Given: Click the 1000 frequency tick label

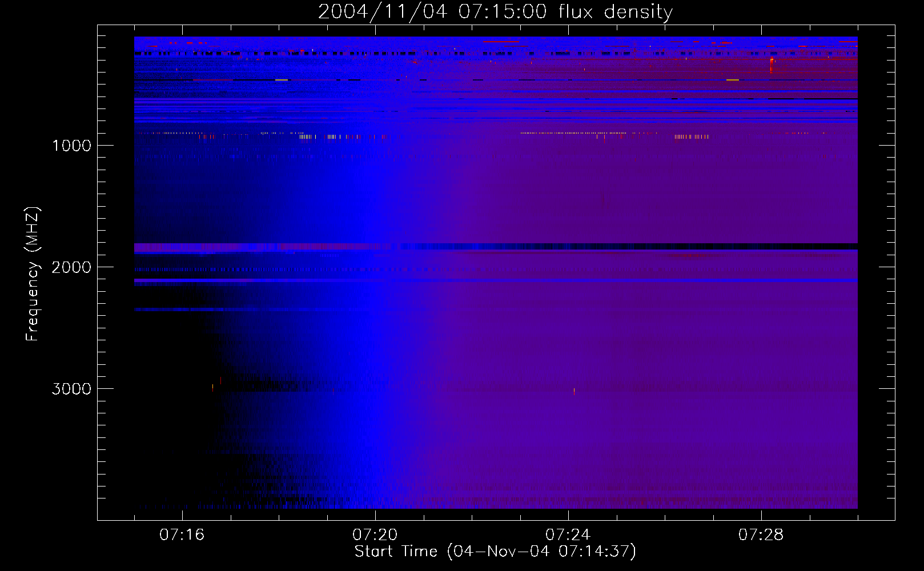Looking at the screenshot, I should (x=72, y=146).
